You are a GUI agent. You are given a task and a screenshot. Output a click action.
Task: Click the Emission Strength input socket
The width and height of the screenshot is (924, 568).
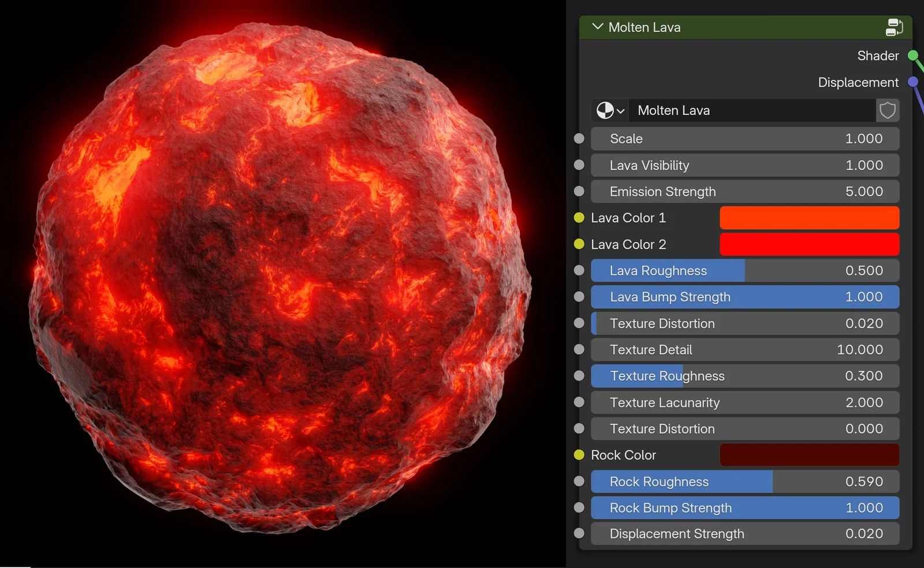point(578,191)
